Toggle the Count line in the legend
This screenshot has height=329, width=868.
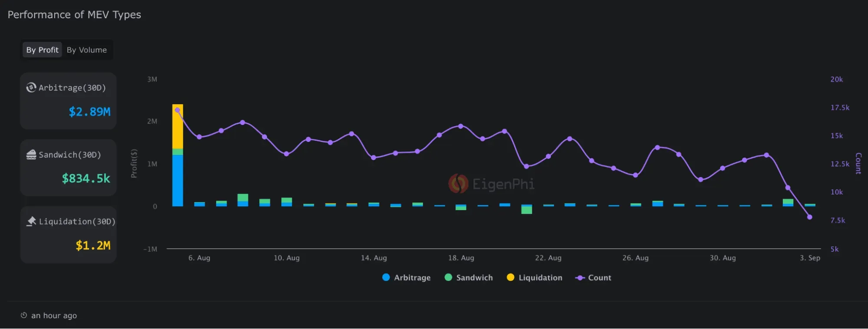pyautogui.click(x=593, y=277)
